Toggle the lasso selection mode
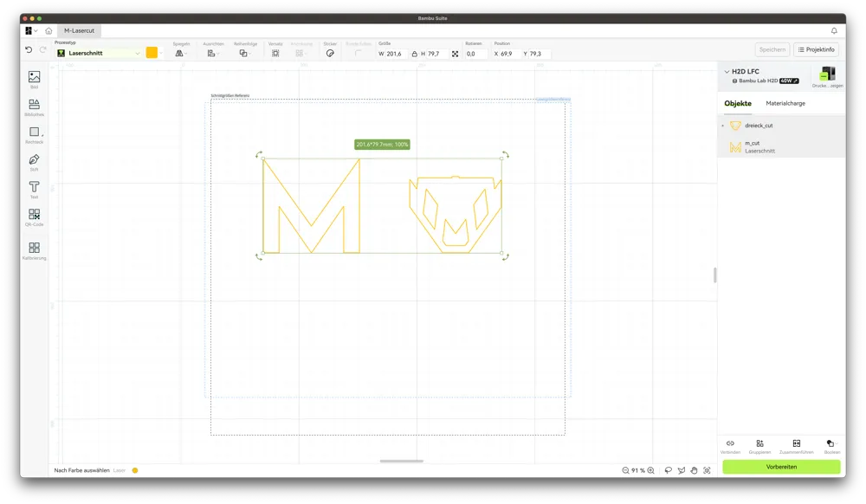Viewport: 866px width, 504px height. (669, 470)
